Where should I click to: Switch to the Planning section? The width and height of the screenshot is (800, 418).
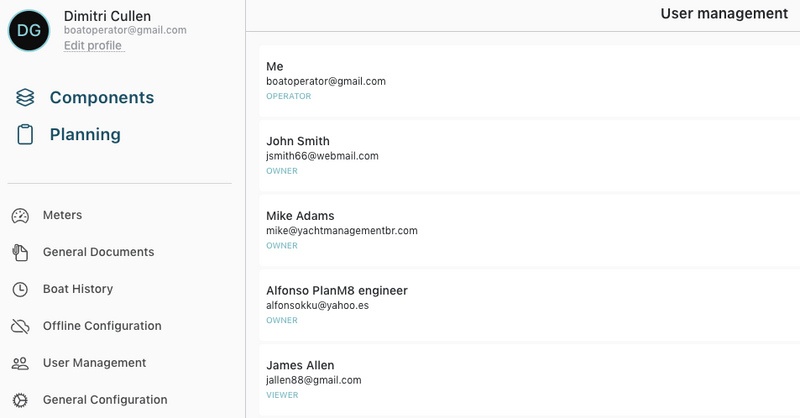pos(85,135)
